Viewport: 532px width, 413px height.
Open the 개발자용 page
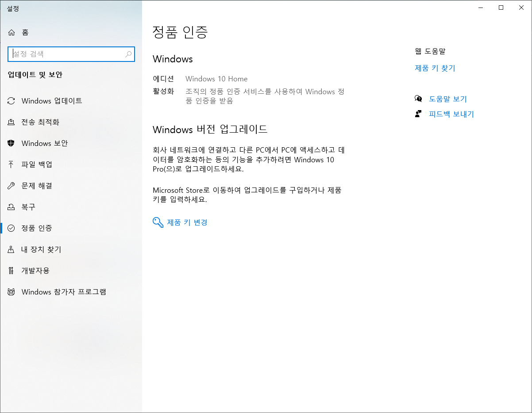[x=71, y=271]
